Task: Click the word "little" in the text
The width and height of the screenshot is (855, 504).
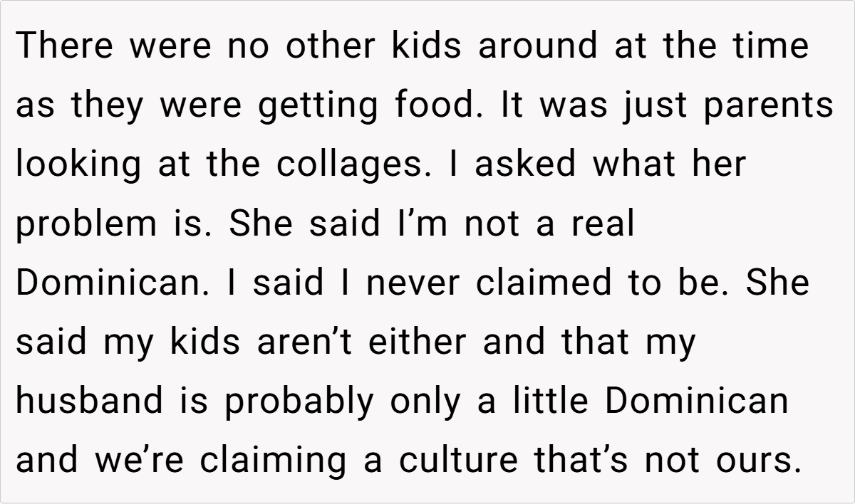Action: click(x=549, y=401)
